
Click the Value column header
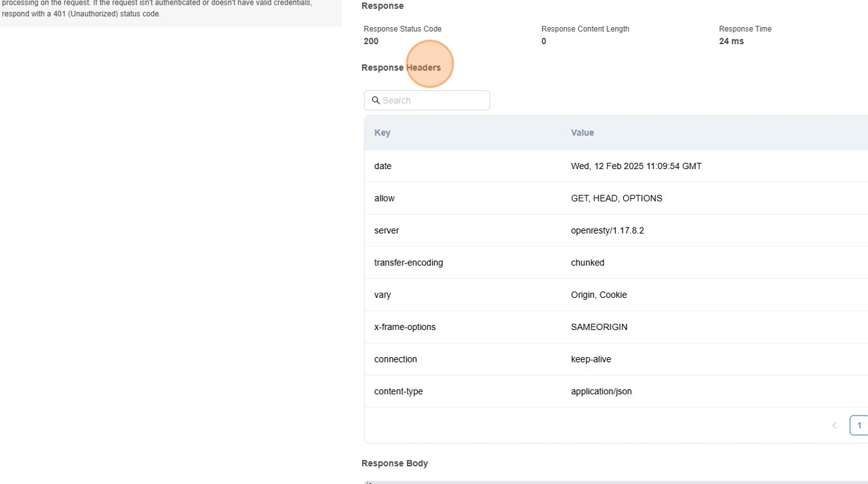pos(583,133)
